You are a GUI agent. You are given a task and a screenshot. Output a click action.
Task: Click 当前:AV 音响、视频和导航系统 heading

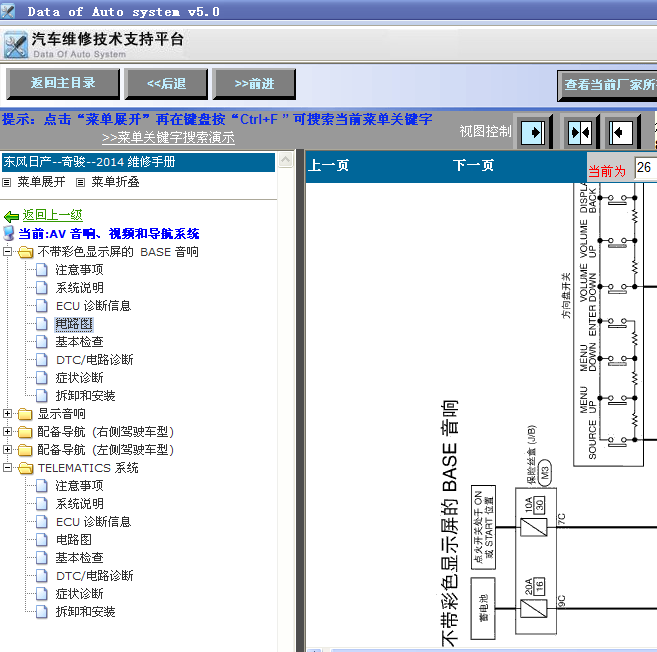pyautogui.click(x=109, y=234)
